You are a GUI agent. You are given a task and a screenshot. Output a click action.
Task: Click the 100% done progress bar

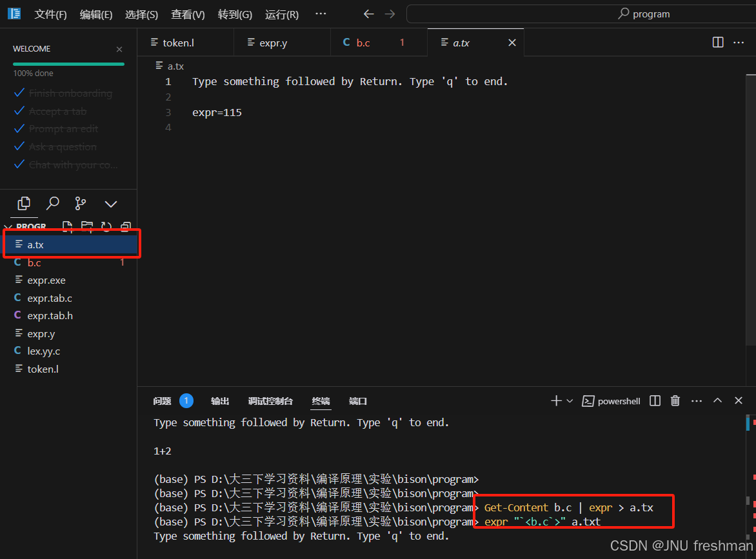[68, 64]
